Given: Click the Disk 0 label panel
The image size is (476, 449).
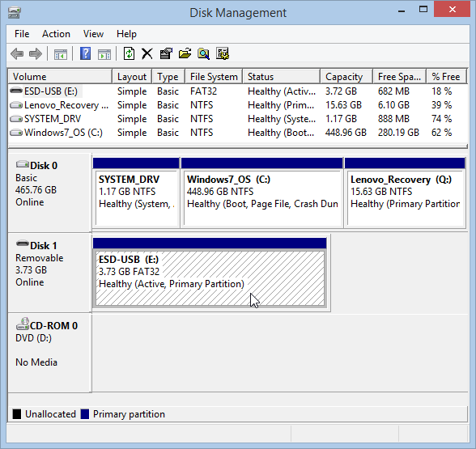Looking at the screenshot, I should (49, 193).
